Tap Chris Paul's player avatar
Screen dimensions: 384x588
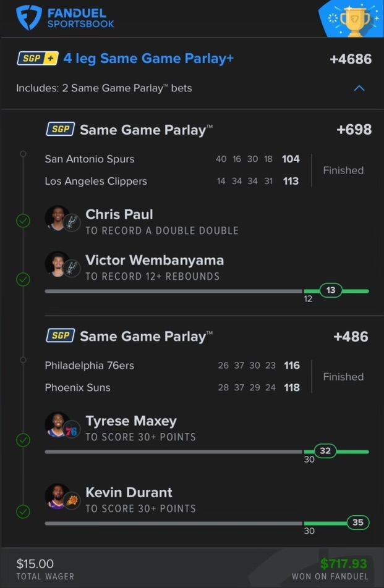(57, 217)
